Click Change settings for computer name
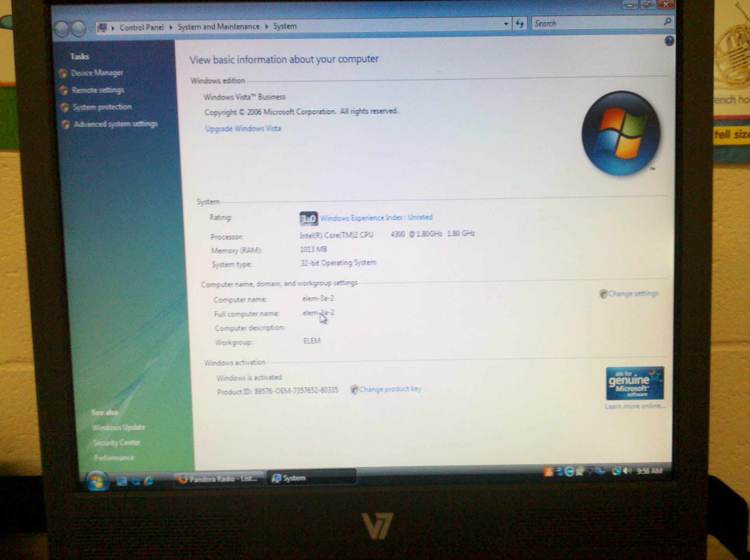 click(633, 294)
